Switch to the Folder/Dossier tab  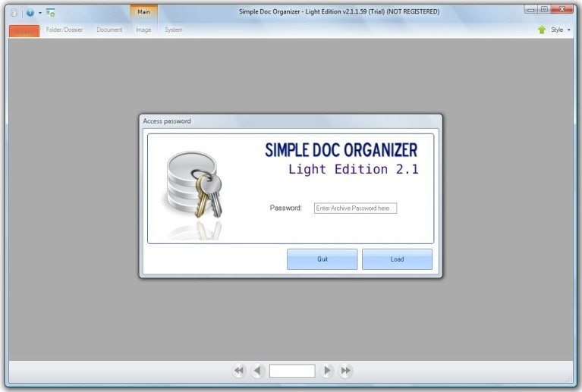click(x=64, y=30)
